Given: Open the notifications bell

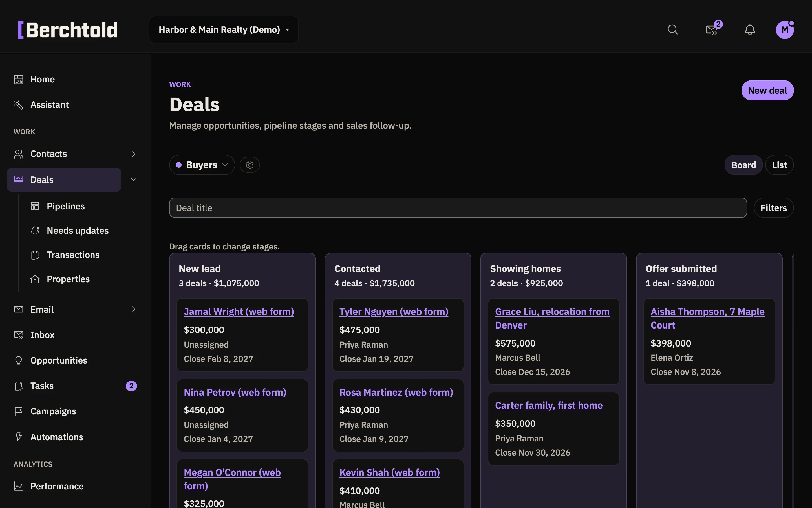Looking at the screenshot, I should (x=750, y=30).
